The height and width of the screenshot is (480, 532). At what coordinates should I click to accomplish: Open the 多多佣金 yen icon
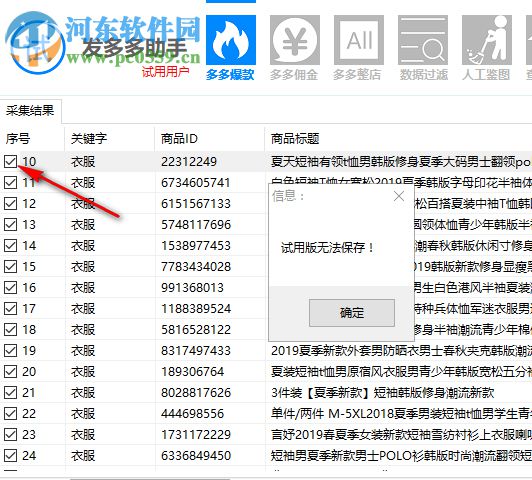coord(294,40)
